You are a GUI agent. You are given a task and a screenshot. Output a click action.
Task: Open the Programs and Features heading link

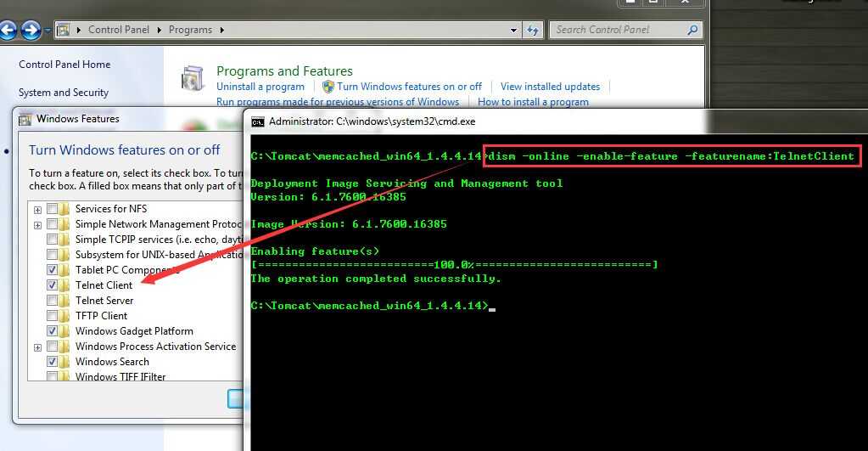284,70
